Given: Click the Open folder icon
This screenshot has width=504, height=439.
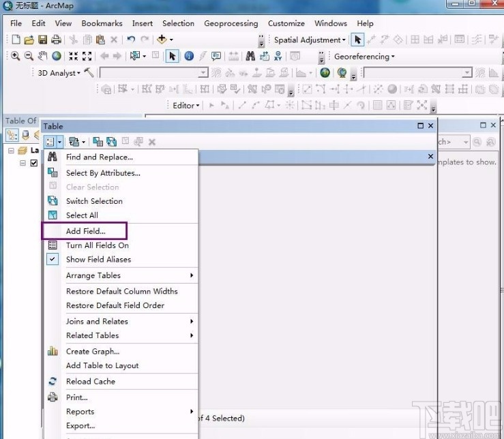Looking at the screenshot, I should (29, 40).
